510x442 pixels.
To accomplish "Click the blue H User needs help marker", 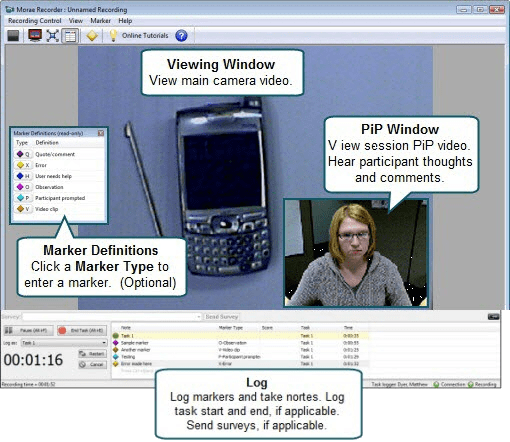I will pos(20,176).
